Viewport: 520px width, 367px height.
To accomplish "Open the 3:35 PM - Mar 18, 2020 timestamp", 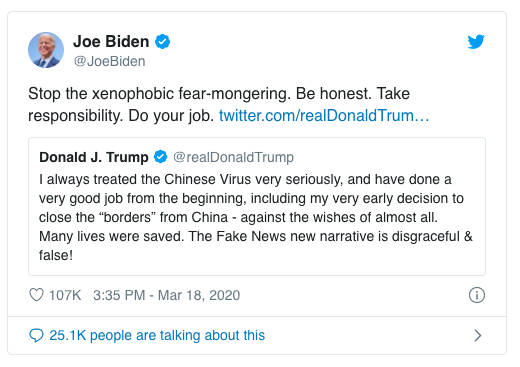I will pyautogui.click(x=166, y=295).
